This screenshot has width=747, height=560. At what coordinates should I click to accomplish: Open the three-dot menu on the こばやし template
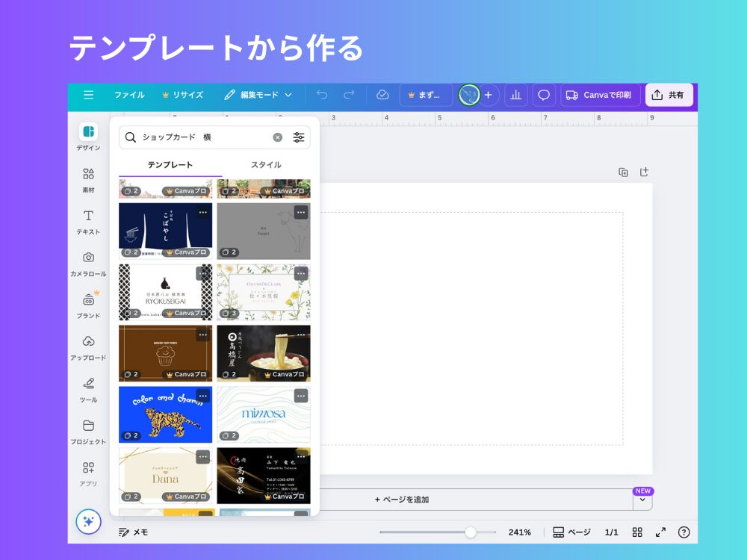pyautogui.click(x=203, y=213)
